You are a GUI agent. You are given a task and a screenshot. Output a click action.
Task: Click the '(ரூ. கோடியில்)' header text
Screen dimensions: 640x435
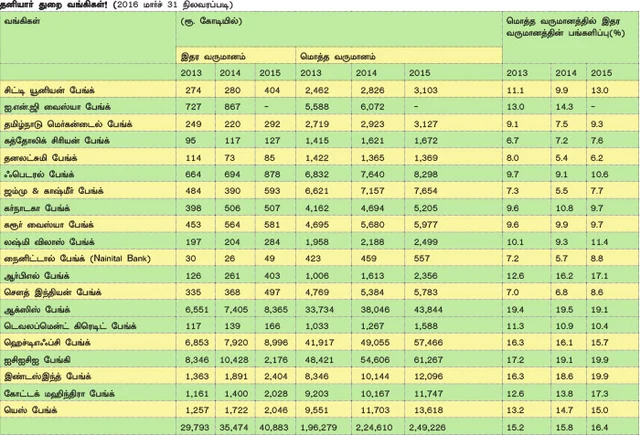click(x=211, y=21)
